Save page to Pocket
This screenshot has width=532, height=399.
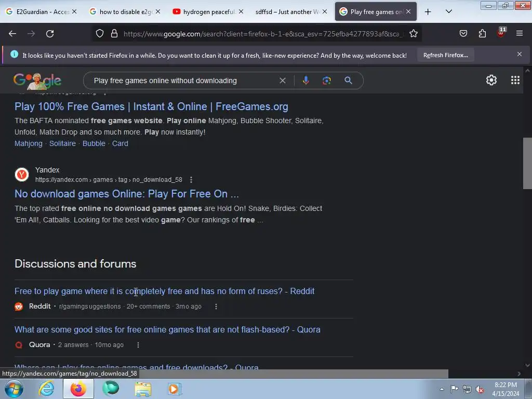(463, 34)
